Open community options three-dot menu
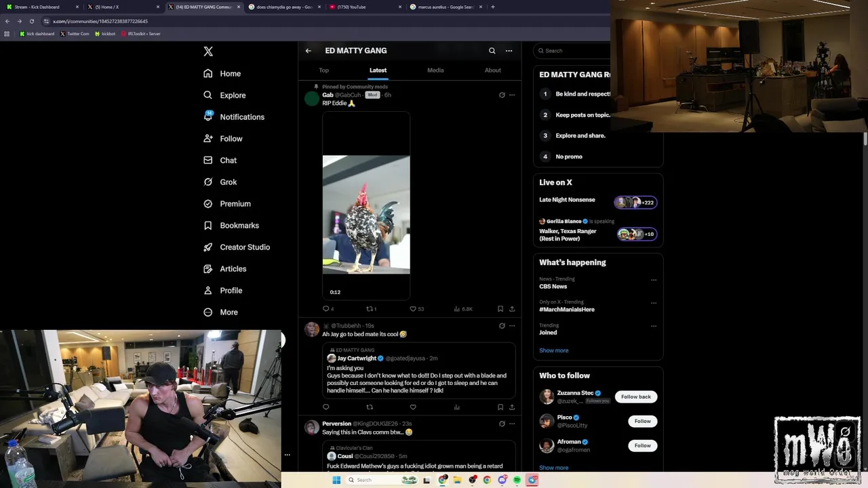This screenshot has height=488, width=868. [509, 51]
